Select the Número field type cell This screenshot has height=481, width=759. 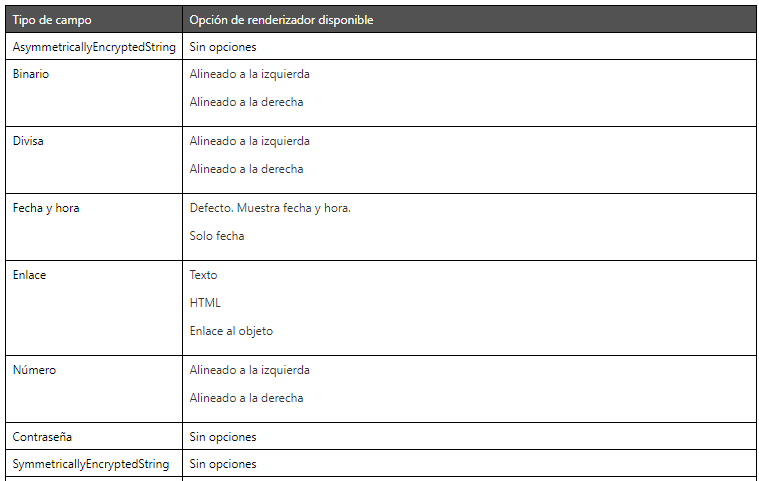[34, 370]
